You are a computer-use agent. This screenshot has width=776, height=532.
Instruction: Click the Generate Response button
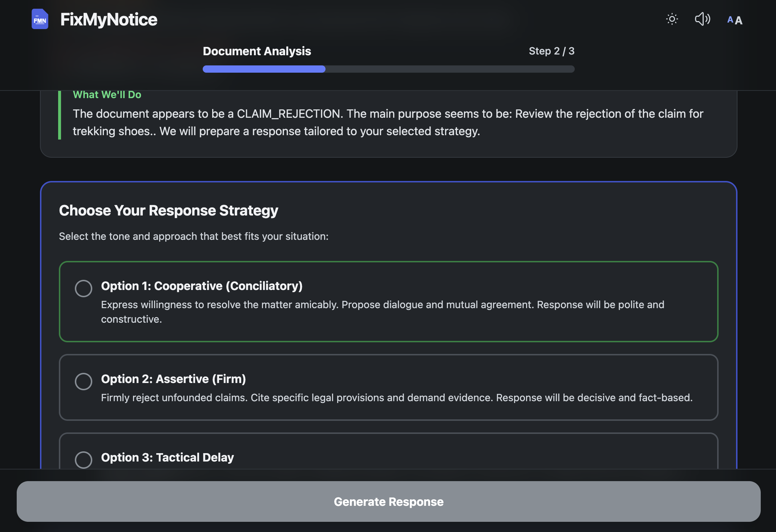[388, 501]
